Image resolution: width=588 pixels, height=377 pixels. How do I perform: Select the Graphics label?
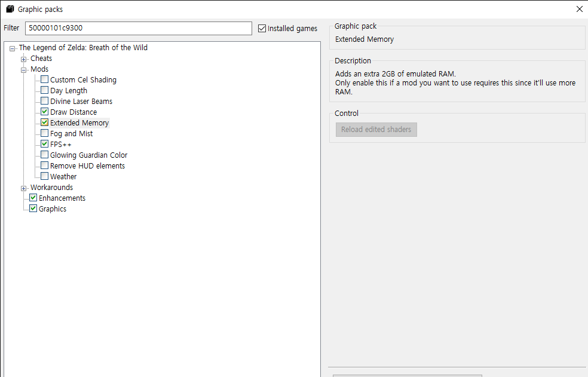click(53, 209)
